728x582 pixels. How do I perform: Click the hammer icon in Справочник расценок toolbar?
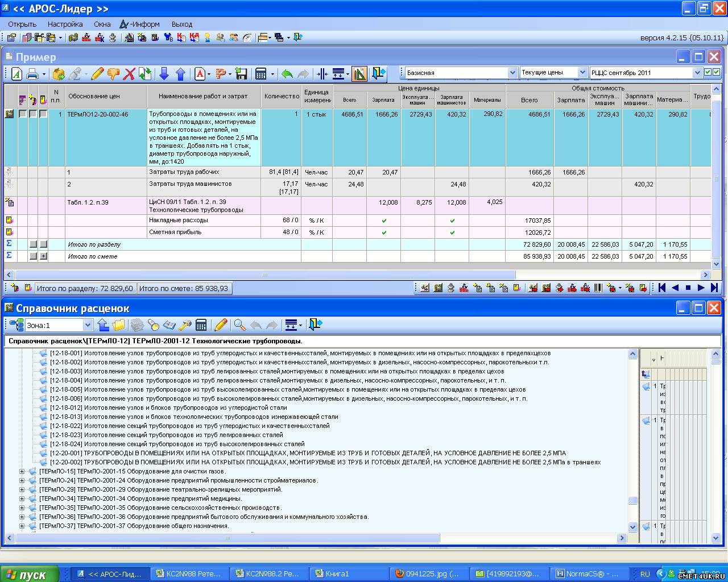click(x=185, y=325)
